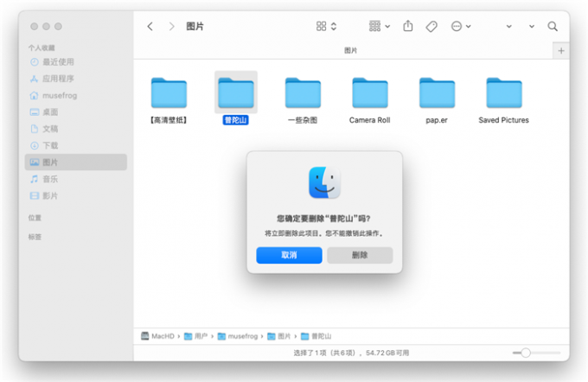Viewport: 588px width, 382px height.
Task: Click the Finder face icon in dialog
Action: pos(324,182)
